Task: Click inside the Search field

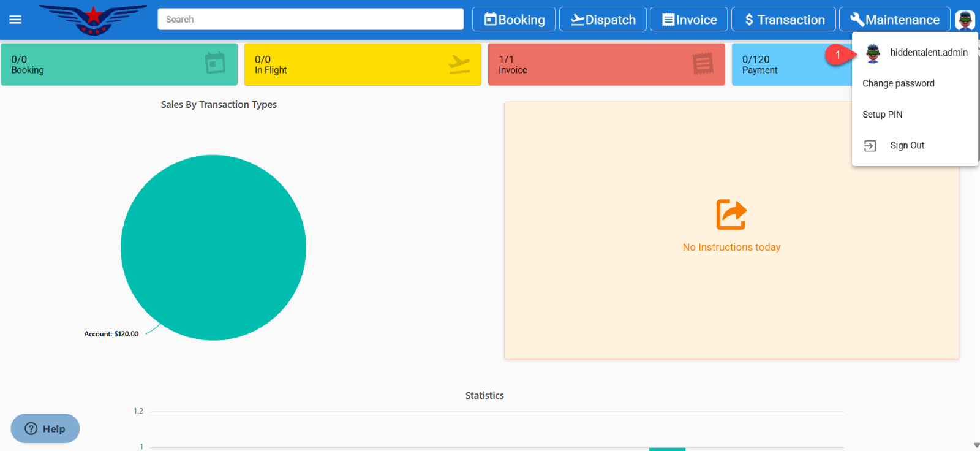Action: pyautogui.click(x=310, y=20)
